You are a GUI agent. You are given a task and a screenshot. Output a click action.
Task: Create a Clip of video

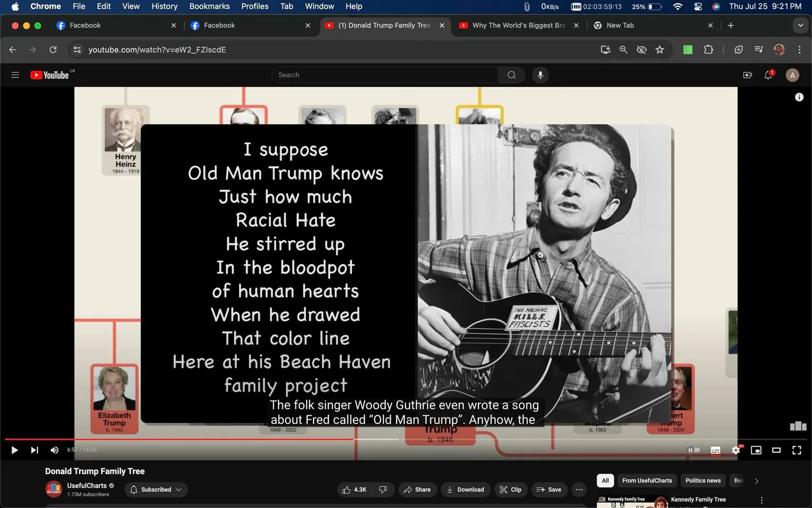(511, 489)
